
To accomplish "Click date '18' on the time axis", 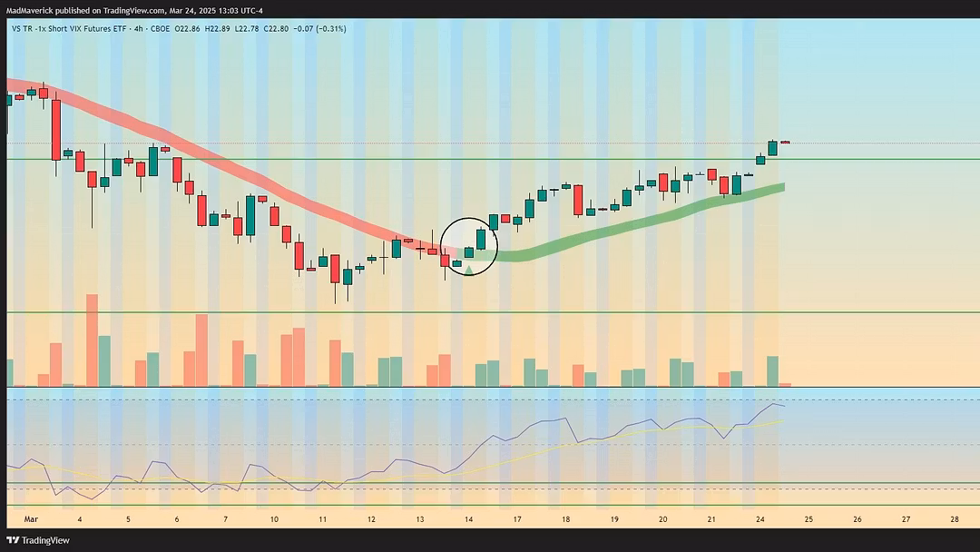I will [x=565, y=519].
